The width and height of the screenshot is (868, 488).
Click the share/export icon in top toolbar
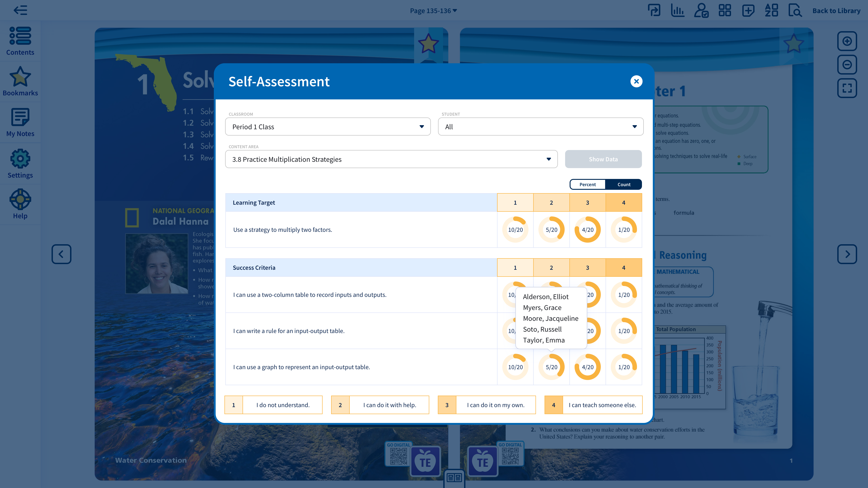pyautogui.click(x=654, y=10)
